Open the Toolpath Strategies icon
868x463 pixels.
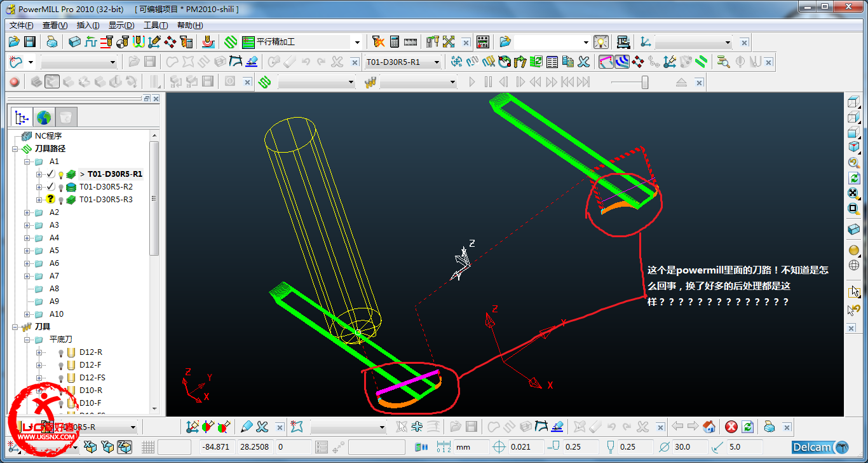(231, 42)
